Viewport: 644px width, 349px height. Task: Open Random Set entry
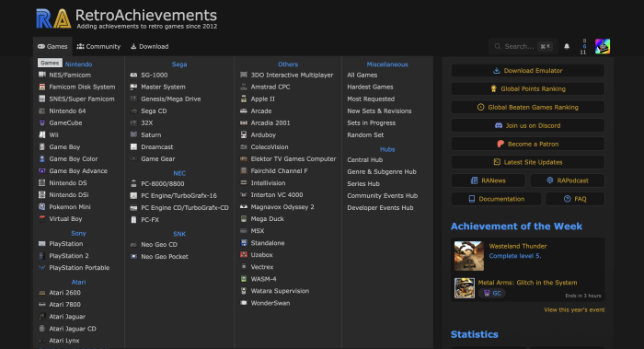click(365, 134)
